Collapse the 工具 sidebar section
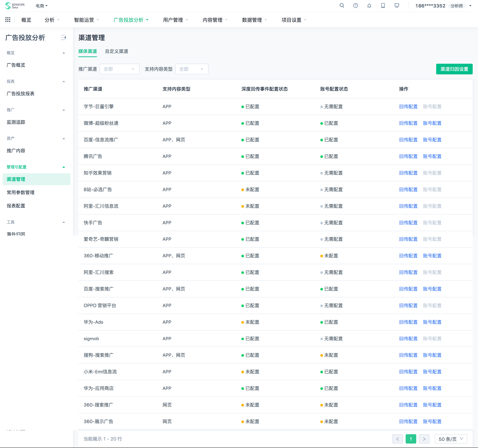The height and width of the screenshot is (448, 478). 64,222
